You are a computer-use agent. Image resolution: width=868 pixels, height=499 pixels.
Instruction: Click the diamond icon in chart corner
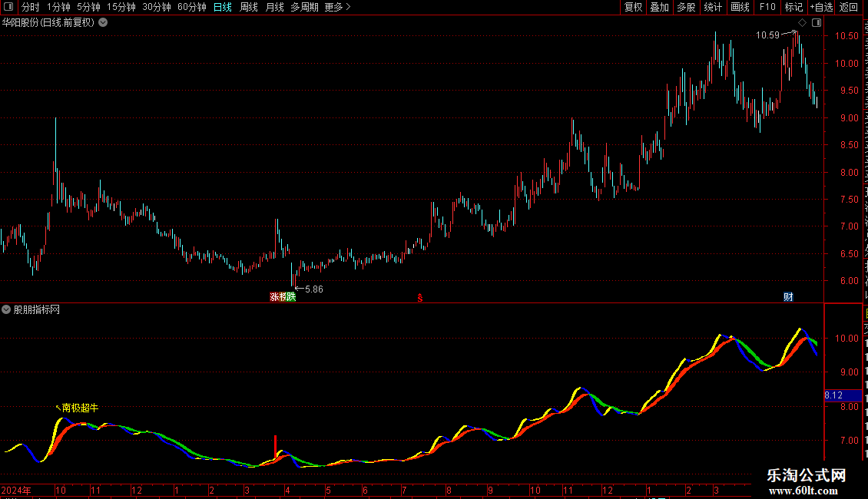802,23
